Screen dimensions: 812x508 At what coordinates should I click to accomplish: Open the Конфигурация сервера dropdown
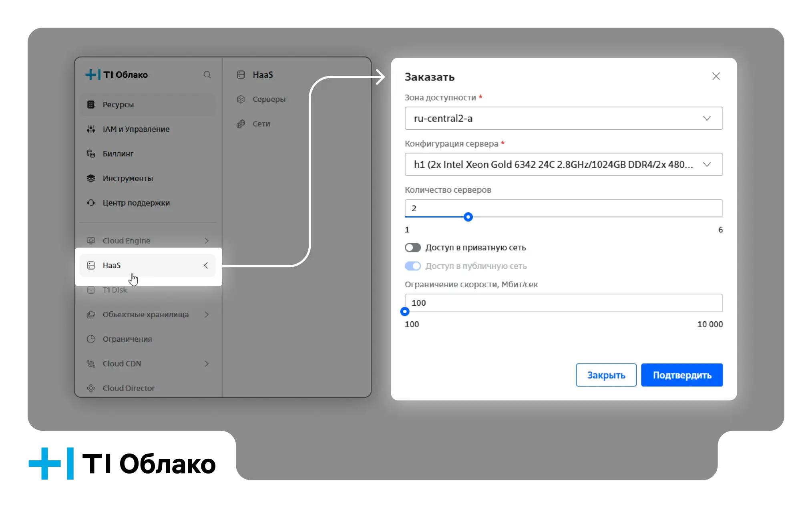pyautogui.click(x=564, y=164)
